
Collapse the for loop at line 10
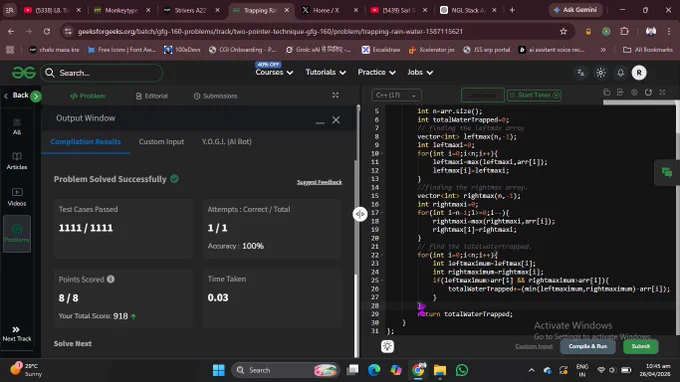(382, 153)
